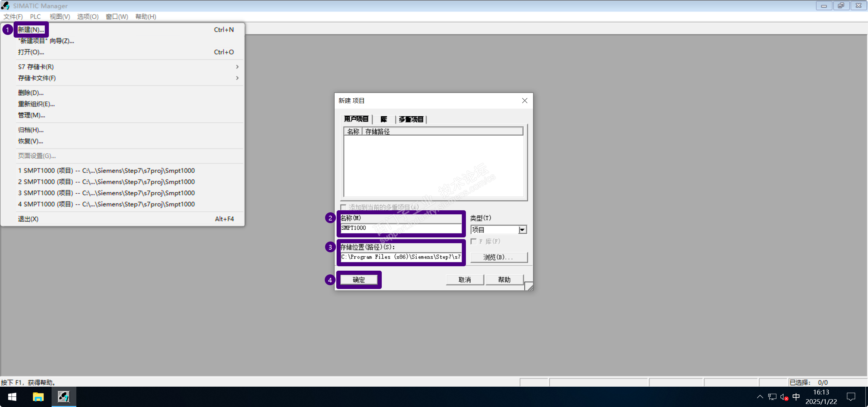
Task: Open the Windows Start menu
Action: (12, 396)
